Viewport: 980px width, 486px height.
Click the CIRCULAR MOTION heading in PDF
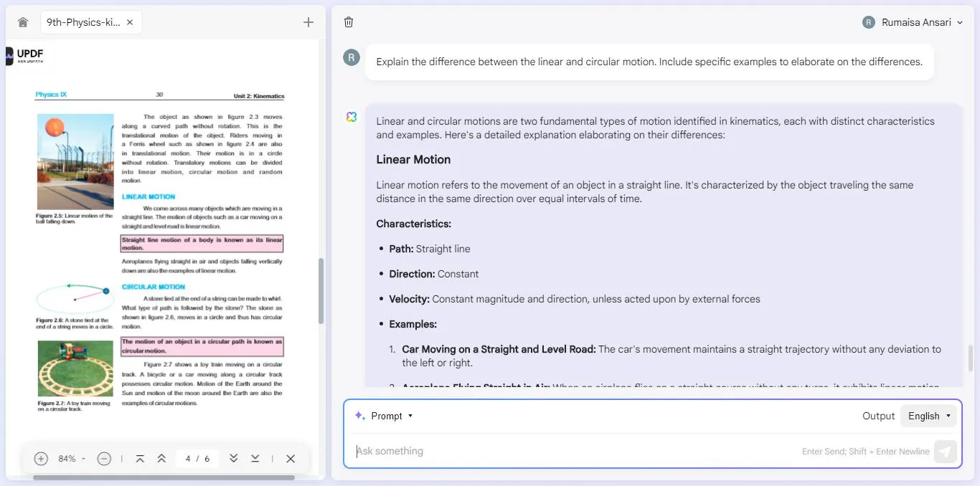point(154,287)
